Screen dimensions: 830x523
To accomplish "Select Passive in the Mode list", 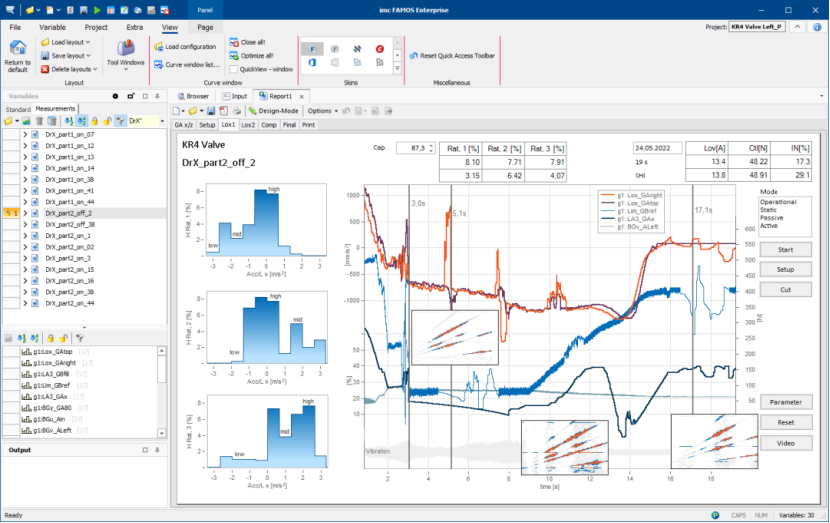I will coord(771,218).
